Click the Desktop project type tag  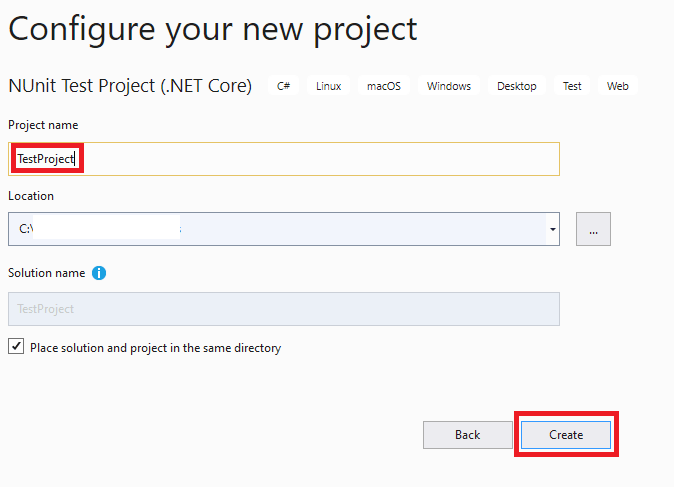(516, 86)
